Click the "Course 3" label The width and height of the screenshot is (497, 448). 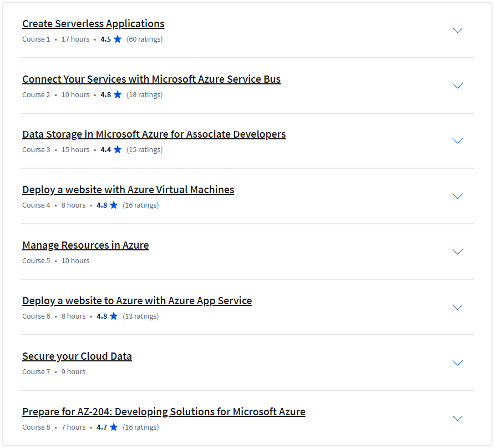(x=36, y=149)
